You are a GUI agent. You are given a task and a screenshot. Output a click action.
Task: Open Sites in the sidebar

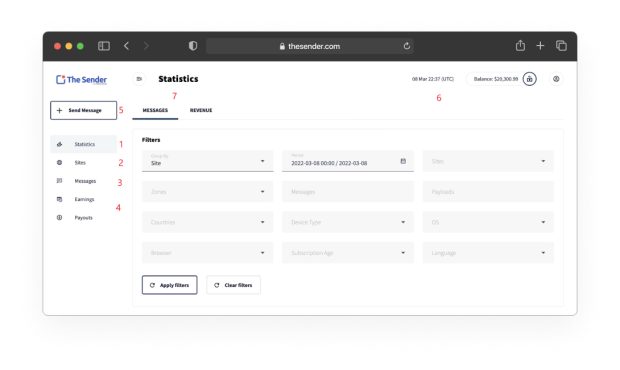tap(83, 162)
